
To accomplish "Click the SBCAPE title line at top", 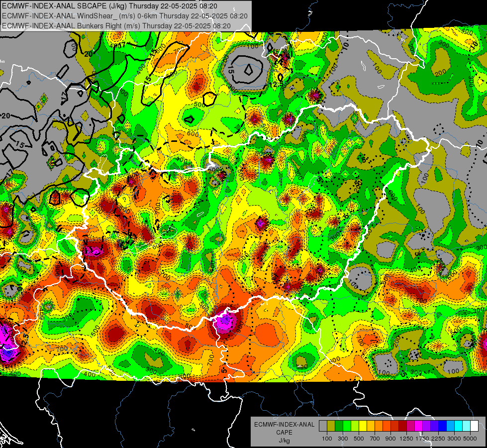I will [109, 6].
